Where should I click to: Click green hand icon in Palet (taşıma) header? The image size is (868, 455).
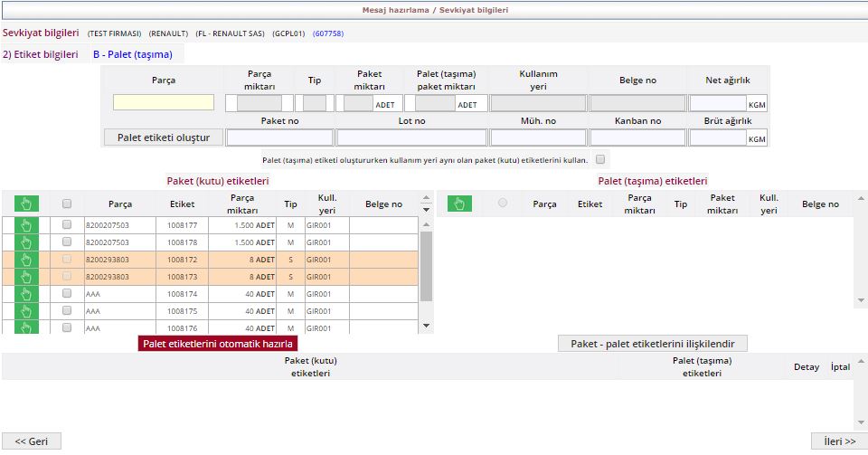[x=460, y=204]
